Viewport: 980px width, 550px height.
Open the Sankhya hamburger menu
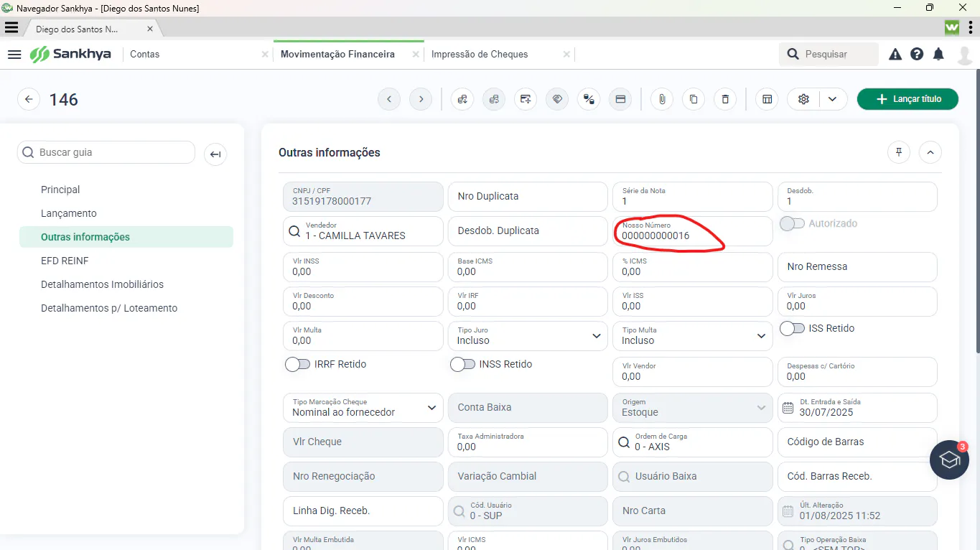pyautogui.click(x=14, y=54)
